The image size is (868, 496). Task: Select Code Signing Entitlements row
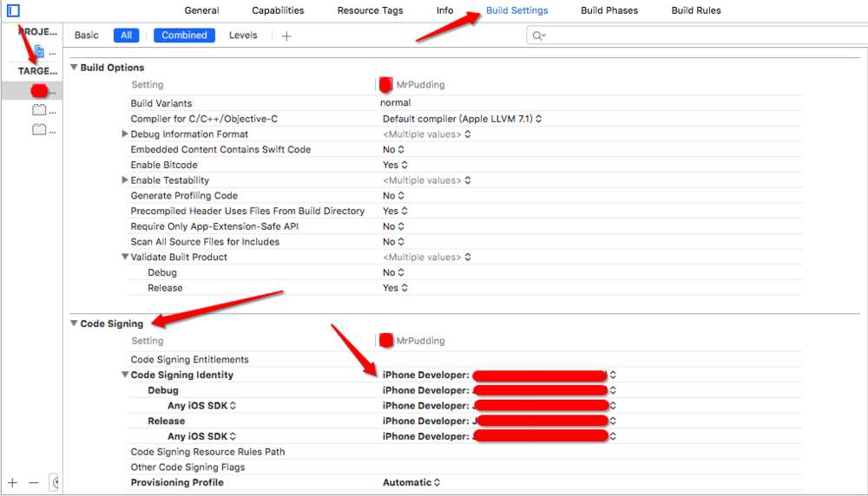[465, 359]
